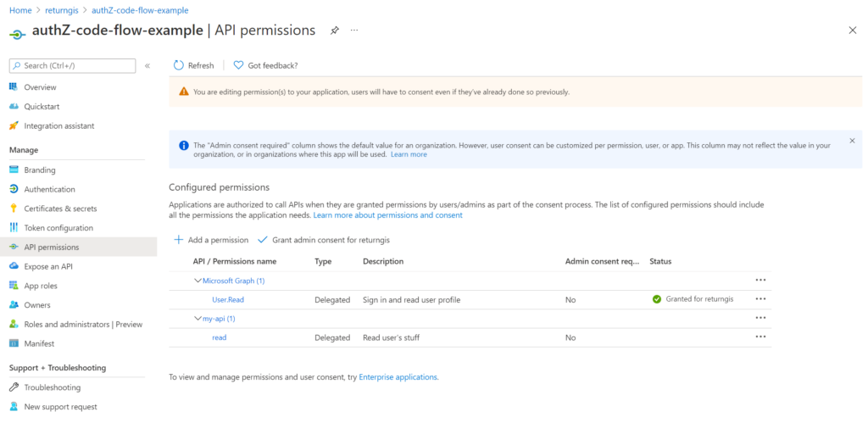The image size is (868, 434).
Task: Open ellipsis menu for Microsoft Graph row
Action: [x=760, y=280]
